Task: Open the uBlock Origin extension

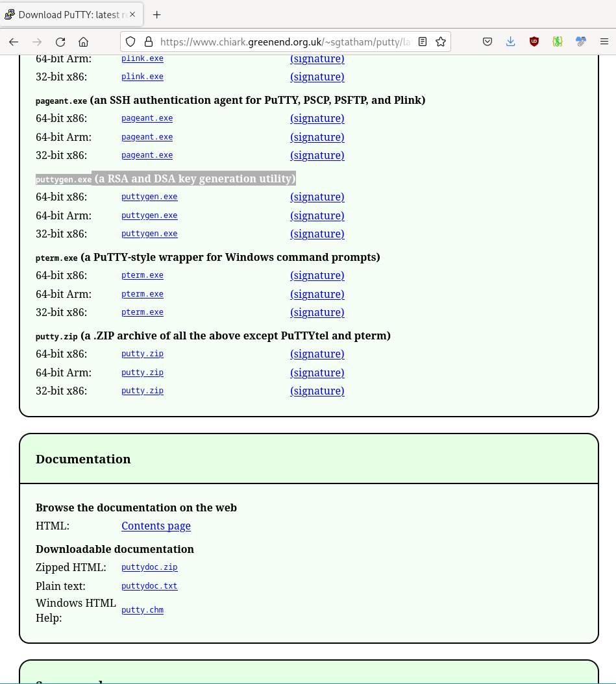Action: 534,42
